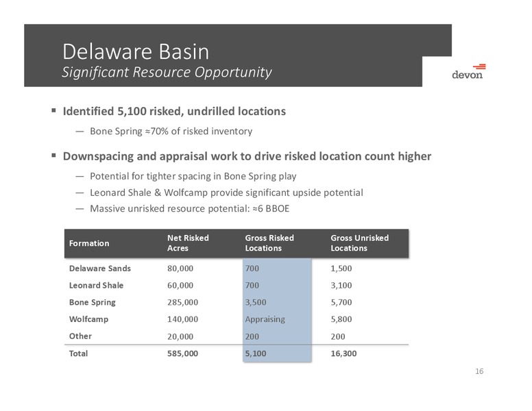532x411 pixels.
Task: Click the 'Delaware Sands' row label
Action: point(100,269)
